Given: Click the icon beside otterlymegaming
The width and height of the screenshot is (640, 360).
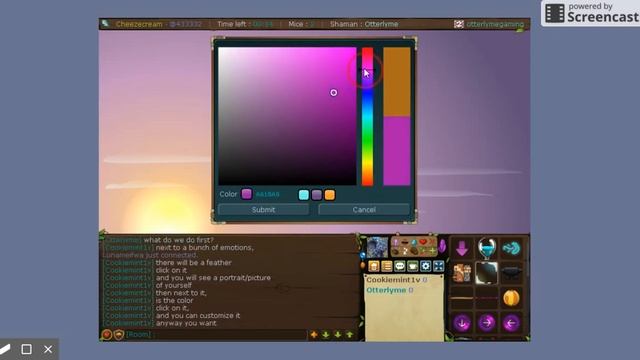Looking at the screenshot, I should (459, 24).
